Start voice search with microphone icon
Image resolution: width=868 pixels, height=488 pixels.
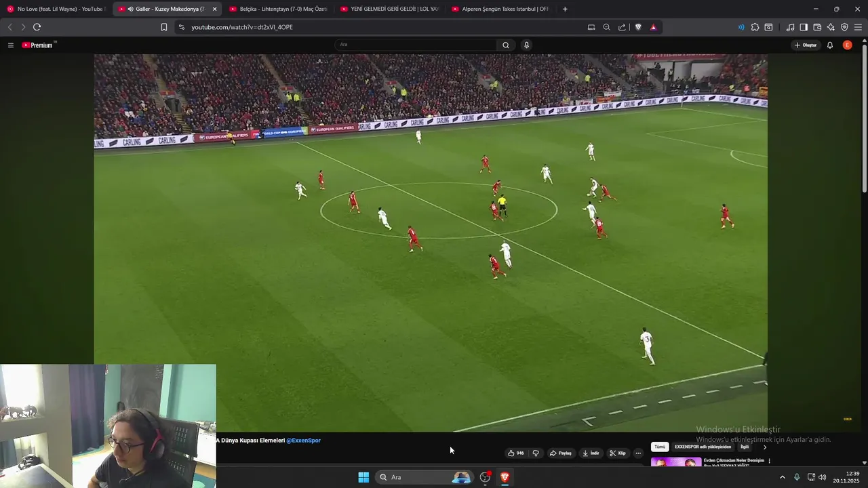[526, 45]
